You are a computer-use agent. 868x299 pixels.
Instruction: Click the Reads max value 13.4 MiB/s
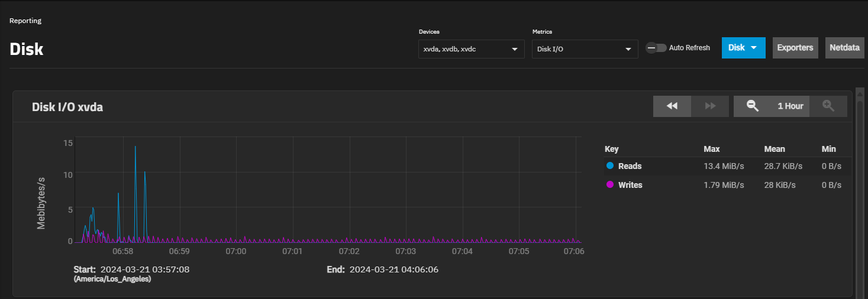(x=724, y=166)
